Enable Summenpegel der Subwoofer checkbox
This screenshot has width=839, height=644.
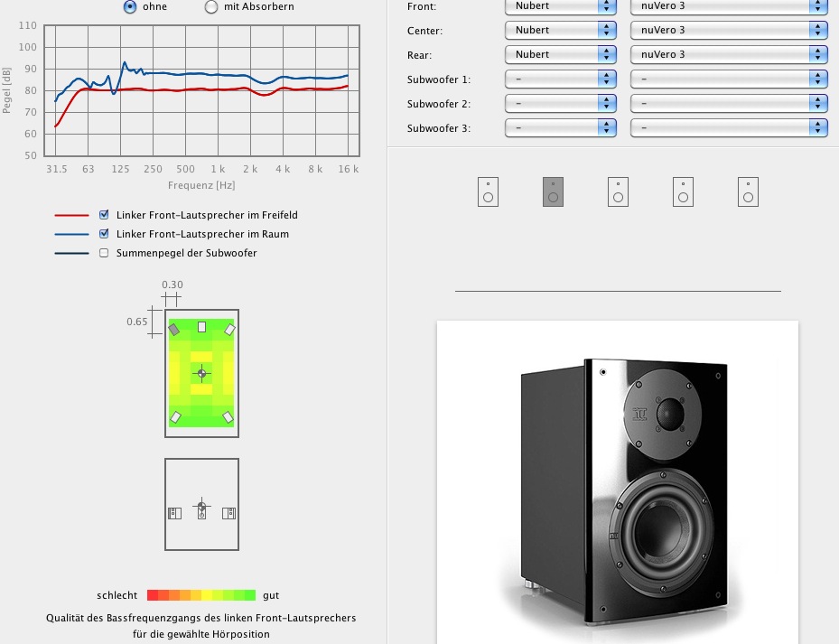[105, 253]
